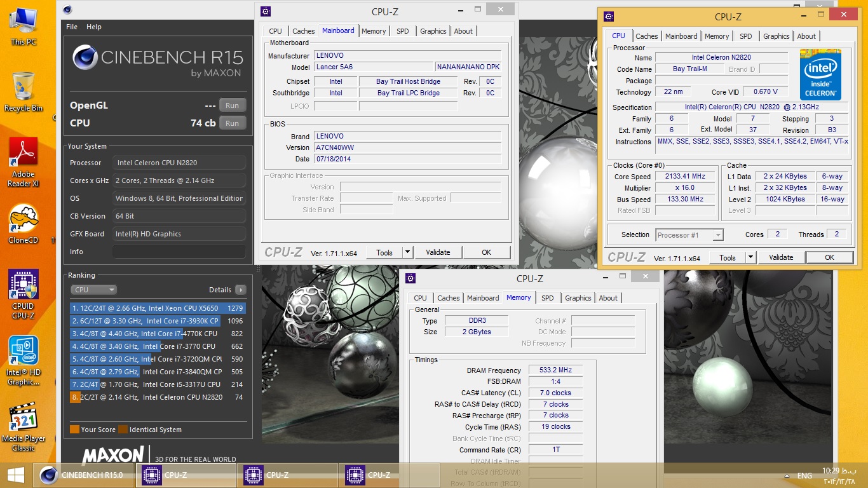Run the OpenGL benchmark

pos(233,105)
